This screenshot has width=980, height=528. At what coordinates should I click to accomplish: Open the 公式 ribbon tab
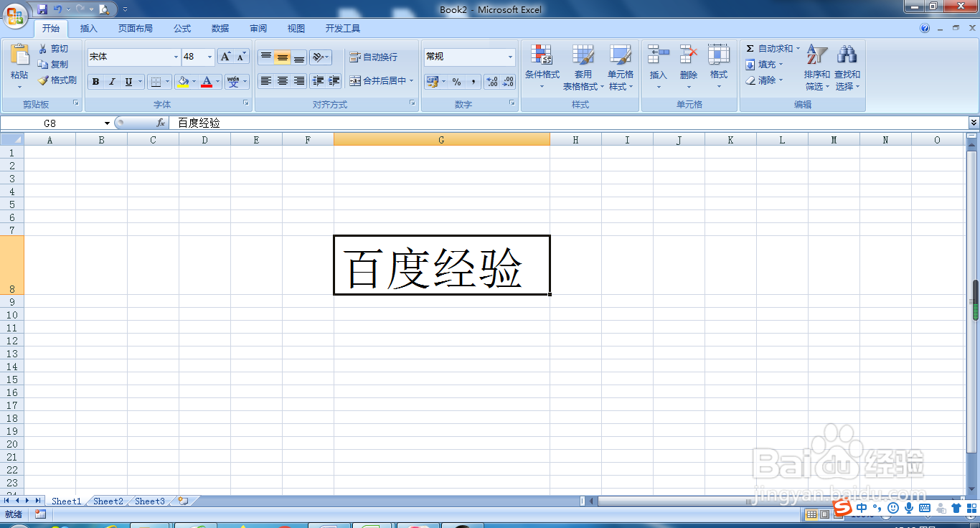point(182,29)
